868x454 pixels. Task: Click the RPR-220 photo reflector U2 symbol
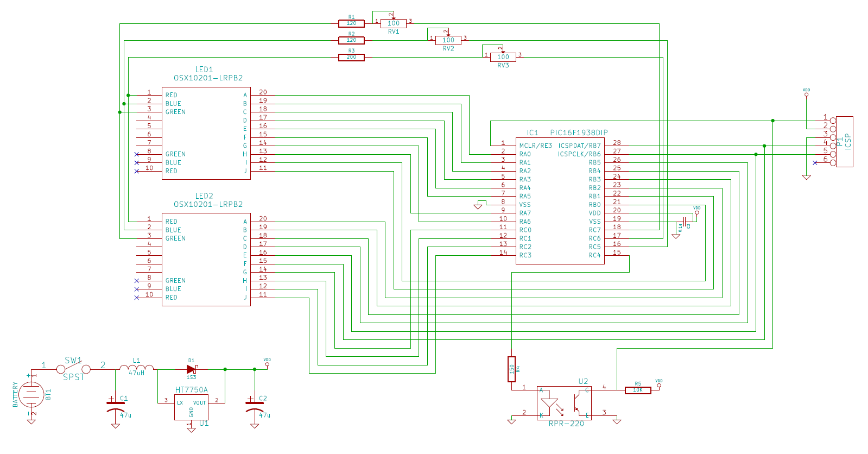coord(564,403)
